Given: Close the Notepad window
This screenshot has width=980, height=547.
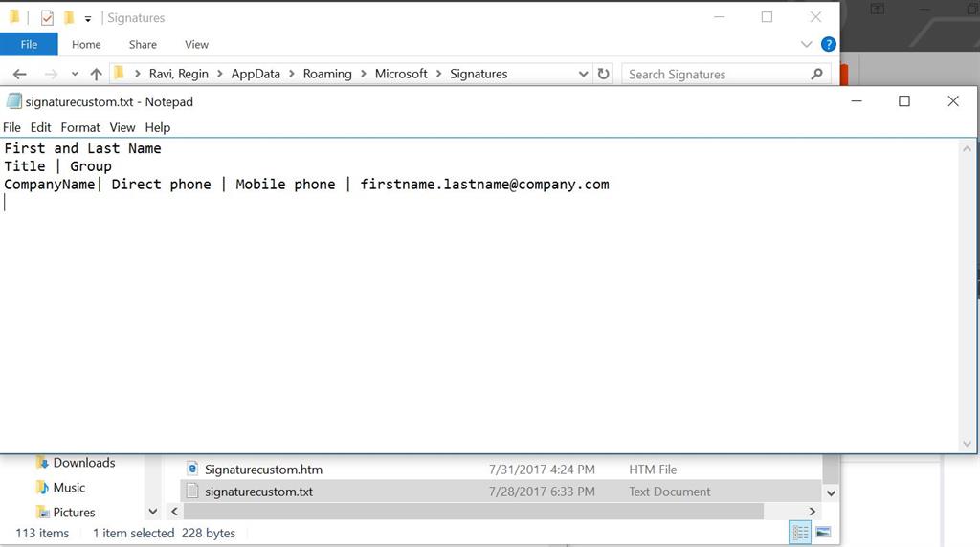Looking at the screenshot, I should pos(952,101).
